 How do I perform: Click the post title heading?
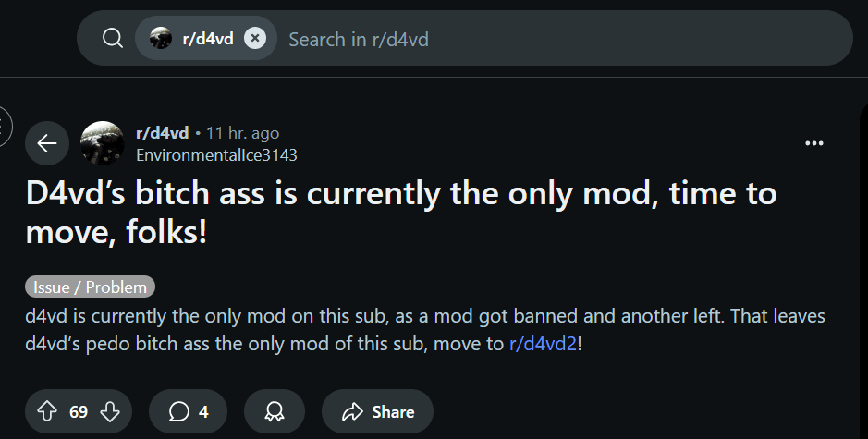pos(399,213)
